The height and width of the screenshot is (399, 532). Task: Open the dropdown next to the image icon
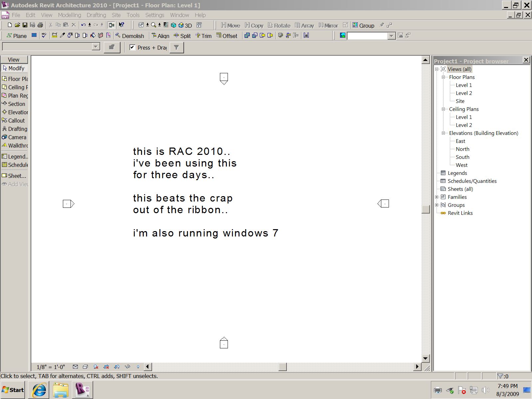(391, 36)
